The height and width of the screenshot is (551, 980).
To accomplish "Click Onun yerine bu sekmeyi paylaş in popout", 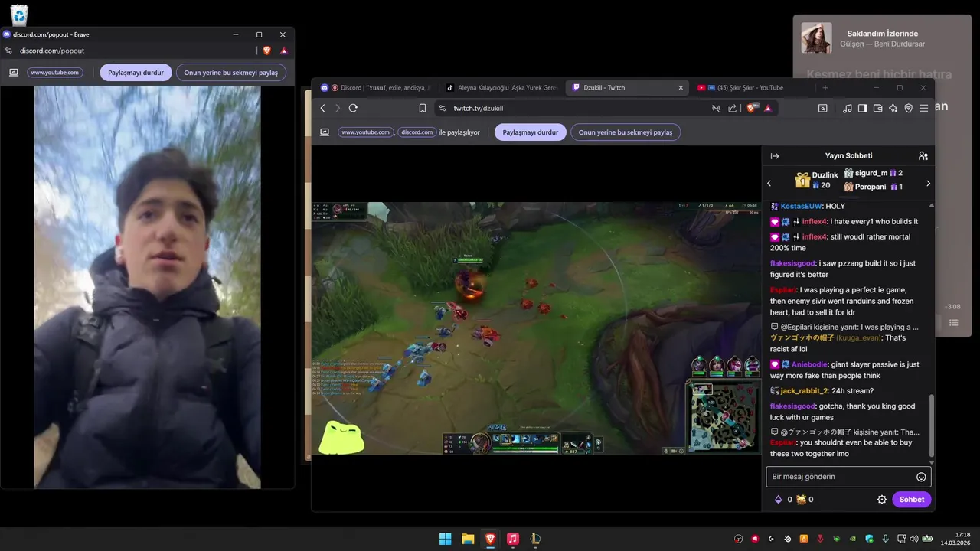I will [231, 73].
